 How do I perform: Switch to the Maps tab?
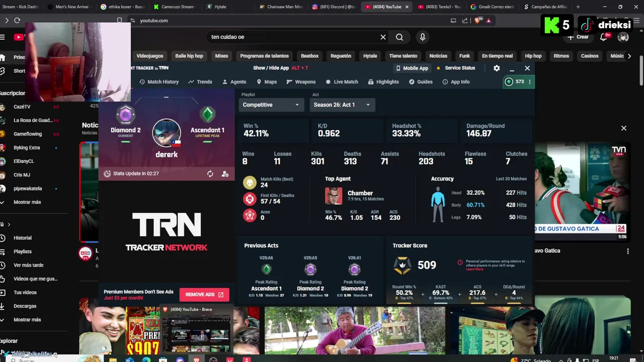point(267,82)
